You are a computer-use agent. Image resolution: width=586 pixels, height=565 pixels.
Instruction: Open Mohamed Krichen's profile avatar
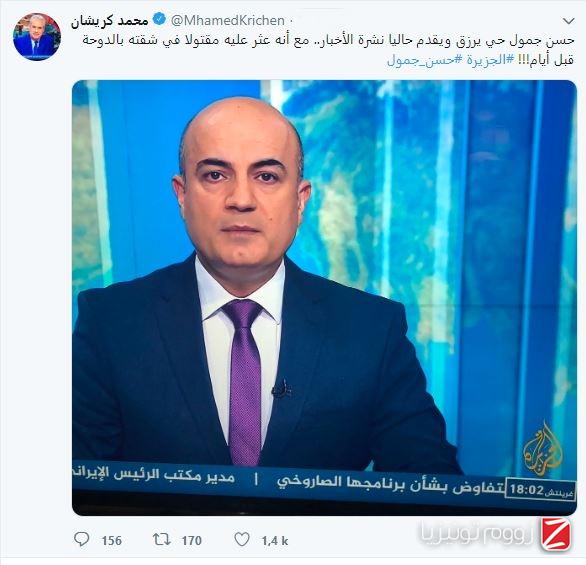tap(37, 37)
